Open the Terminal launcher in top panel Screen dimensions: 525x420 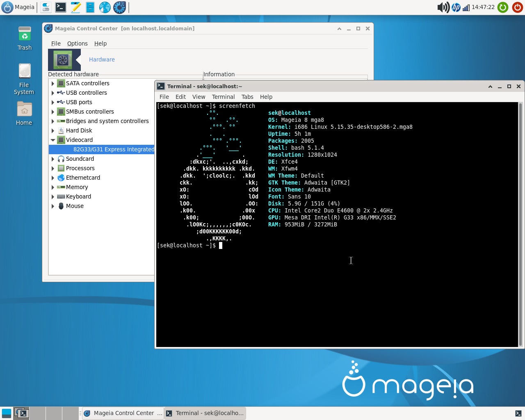[x=60, y=7]
